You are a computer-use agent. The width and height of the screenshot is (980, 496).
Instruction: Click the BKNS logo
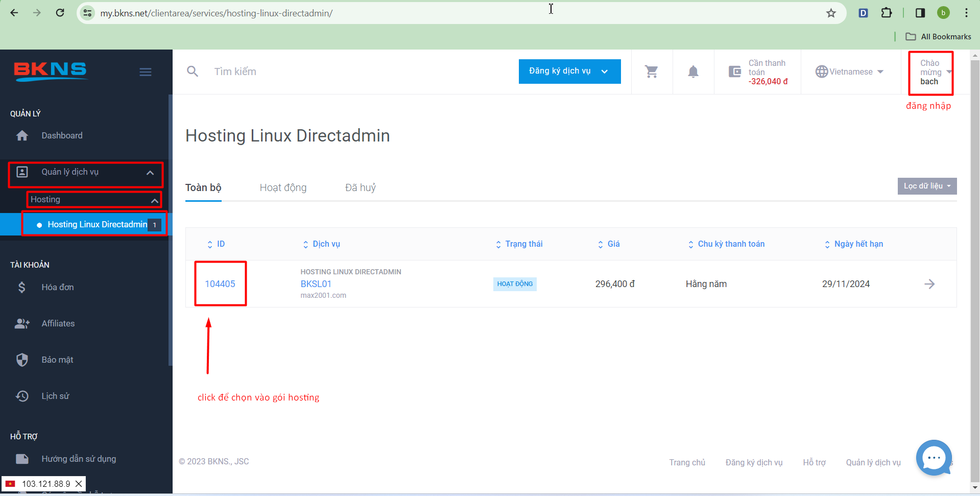[51, 71]
